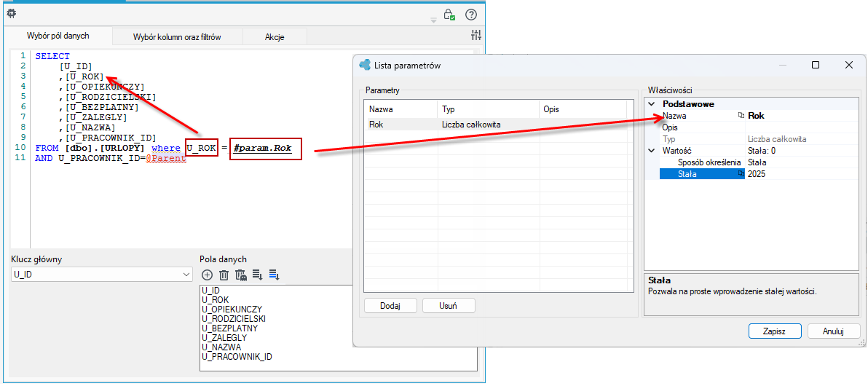Click the Dodaj button
Image resolution: width=868 pixels, height=386 pixels.
pos(390,306)
